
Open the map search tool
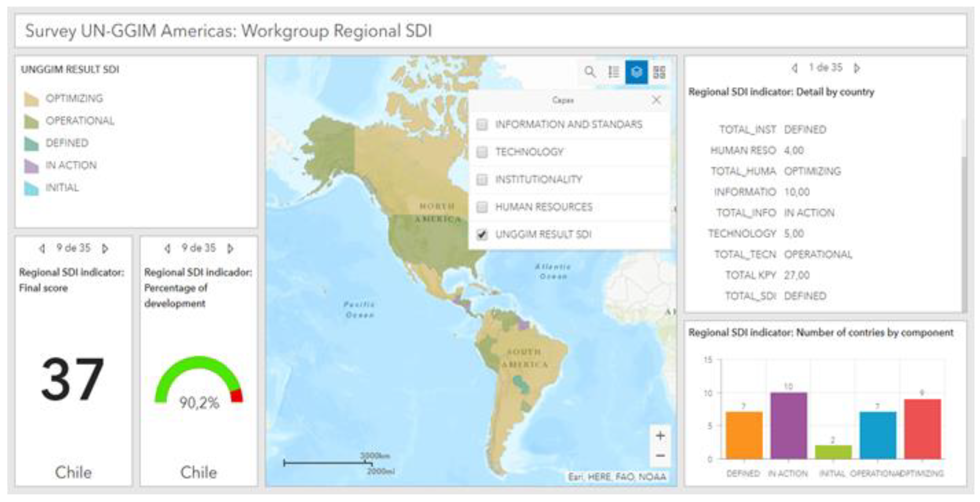coord(590,72)
